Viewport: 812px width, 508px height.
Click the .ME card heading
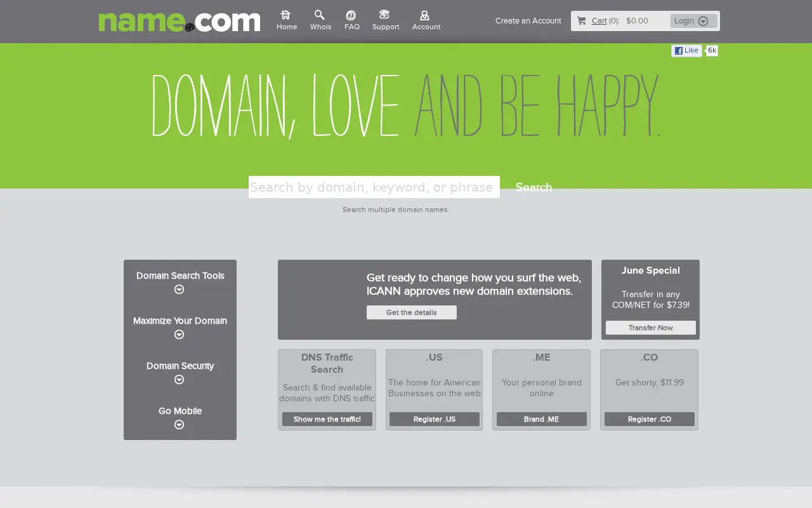542,358
